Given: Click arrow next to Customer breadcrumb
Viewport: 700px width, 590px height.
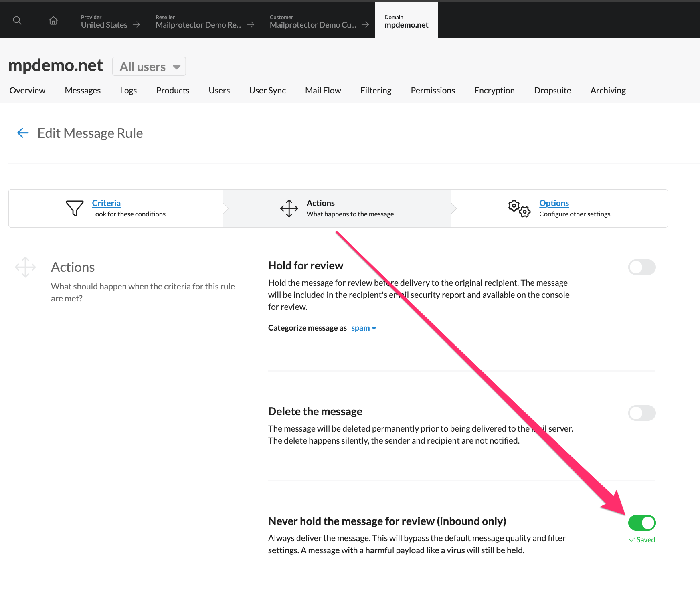Looking at the screenshot, I should [x=365, y=25].
